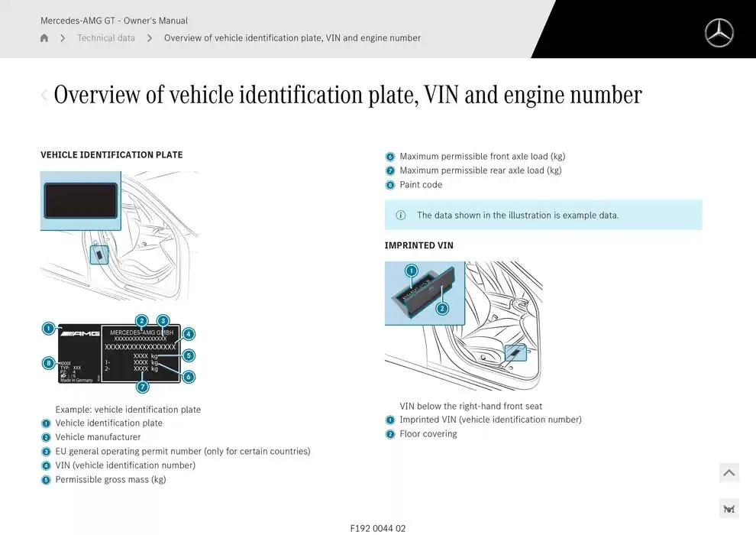Image resolution: width=756 pixels, height=535 pixels.
Task: Select the Overview breadcrumb entry
Action: click(x=290, y=37)
